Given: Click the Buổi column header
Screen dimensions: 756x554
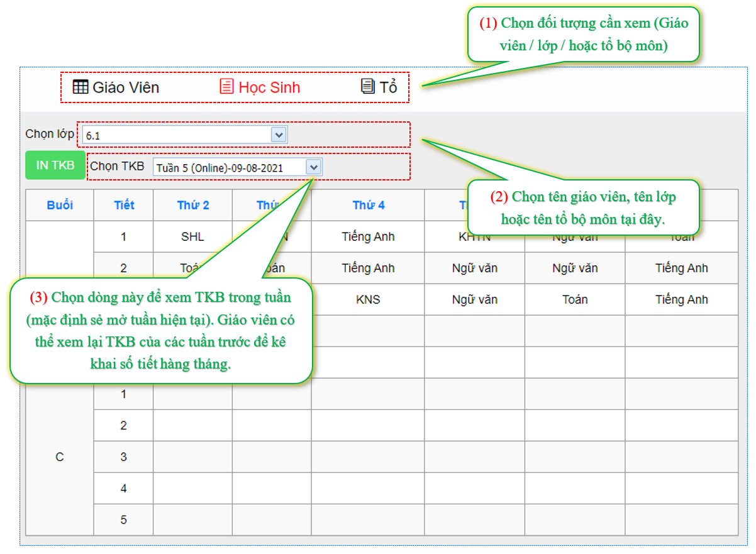Looking at the screenshot, I should click(60, 205).
